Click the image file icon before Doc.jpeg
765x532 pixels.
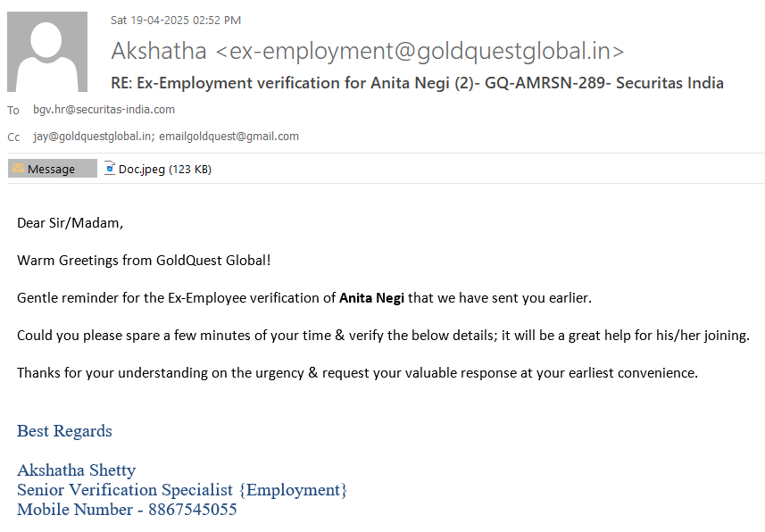(x=110, y=168)
